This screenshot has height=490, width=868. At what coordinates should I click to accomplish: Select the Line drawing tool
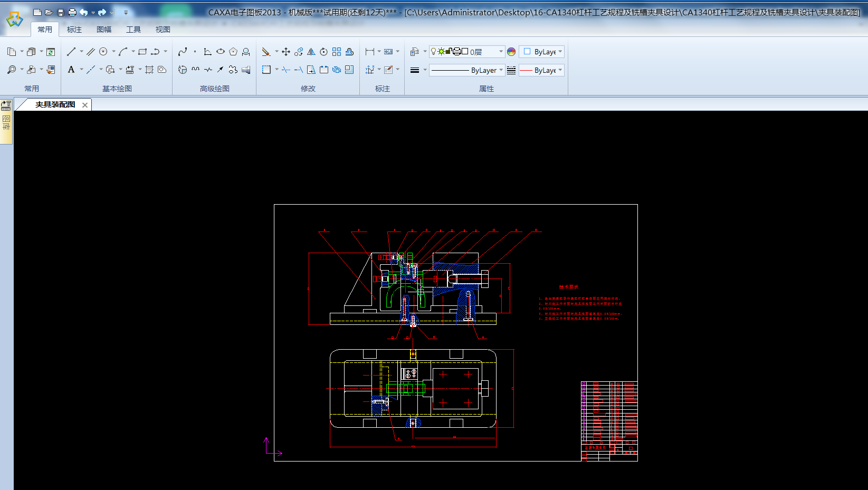[71, 52]
